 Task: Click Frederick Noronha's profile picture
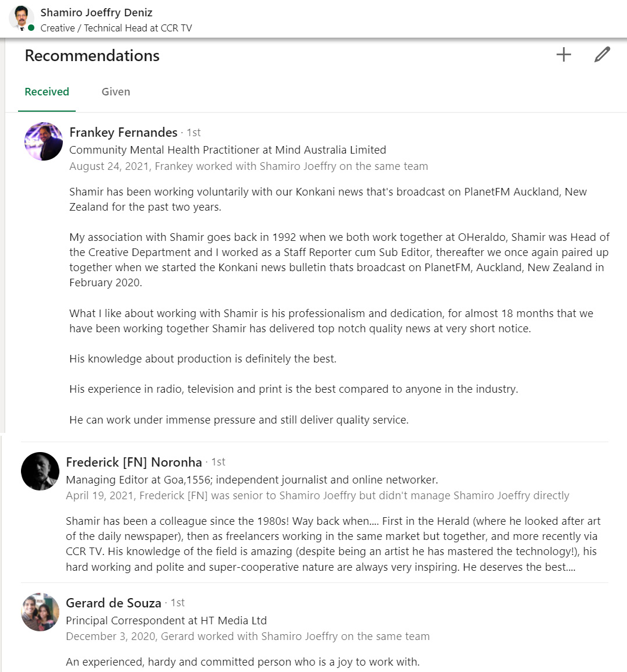(x=40, y=471)
